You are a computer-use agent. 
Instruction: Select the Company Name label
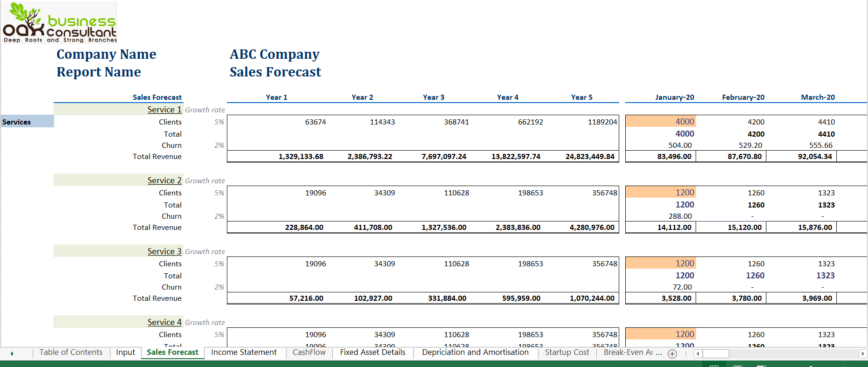[106, 54]
